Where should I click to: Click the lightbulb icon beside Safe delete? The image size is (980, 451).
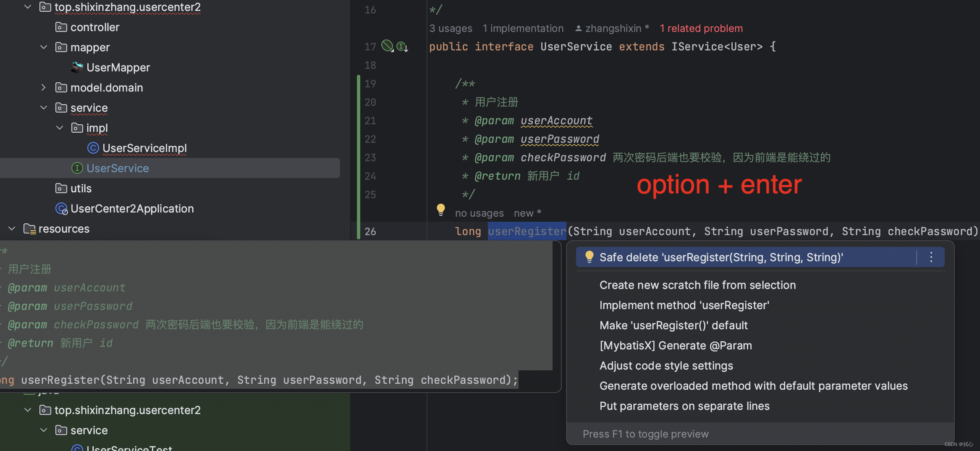coord(589,257)
